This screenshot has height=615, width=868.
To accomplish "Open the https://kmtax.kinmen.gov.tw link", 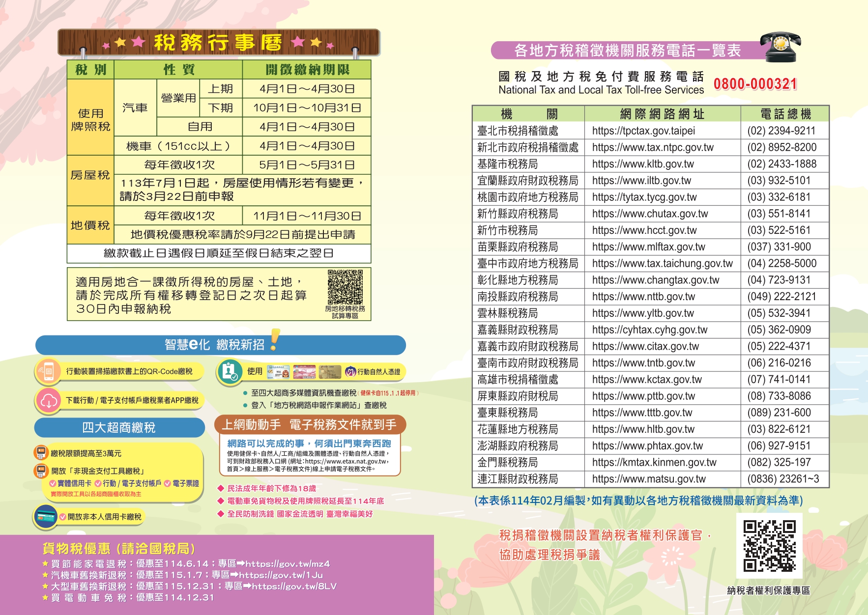I will tap(654, 463).
